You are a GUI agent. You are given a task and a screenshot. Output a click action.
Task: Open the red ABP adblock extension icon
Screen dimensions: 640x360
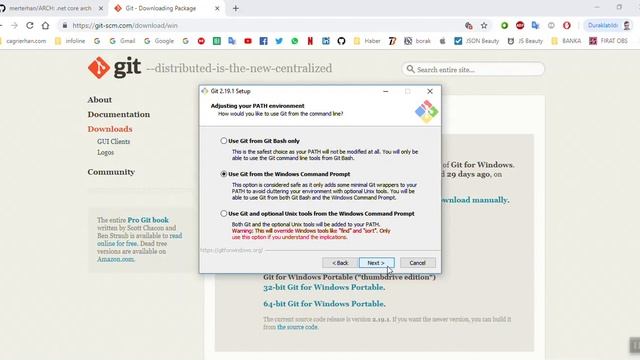[x=520, y=25]
